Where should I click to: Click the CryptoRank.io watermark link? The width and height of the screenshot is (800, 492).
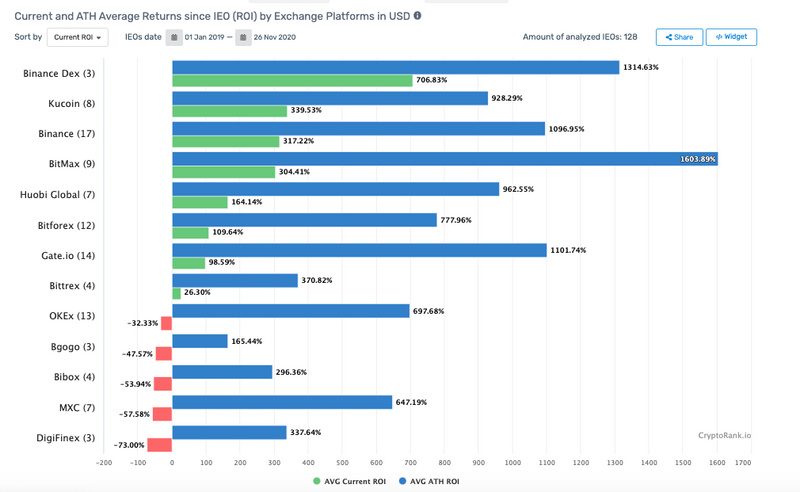[x=724, y=435]
